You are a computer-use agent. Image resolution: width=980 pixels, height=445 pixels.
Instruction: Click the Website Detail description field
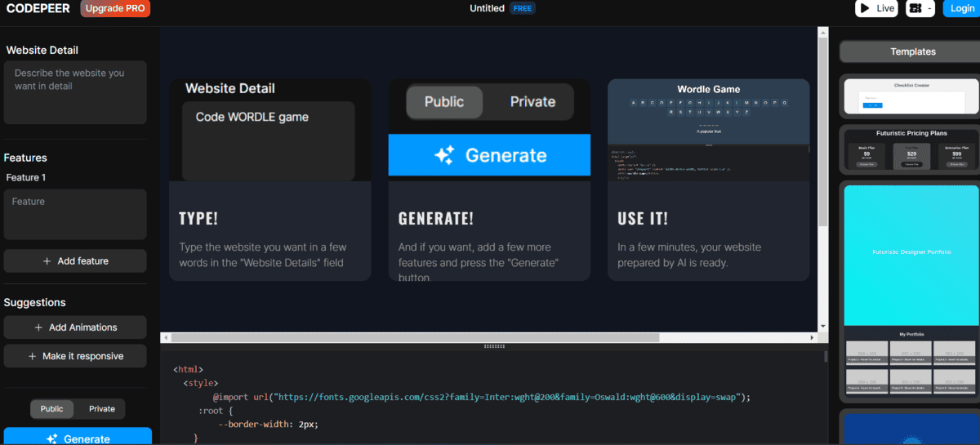click(75, 92)
